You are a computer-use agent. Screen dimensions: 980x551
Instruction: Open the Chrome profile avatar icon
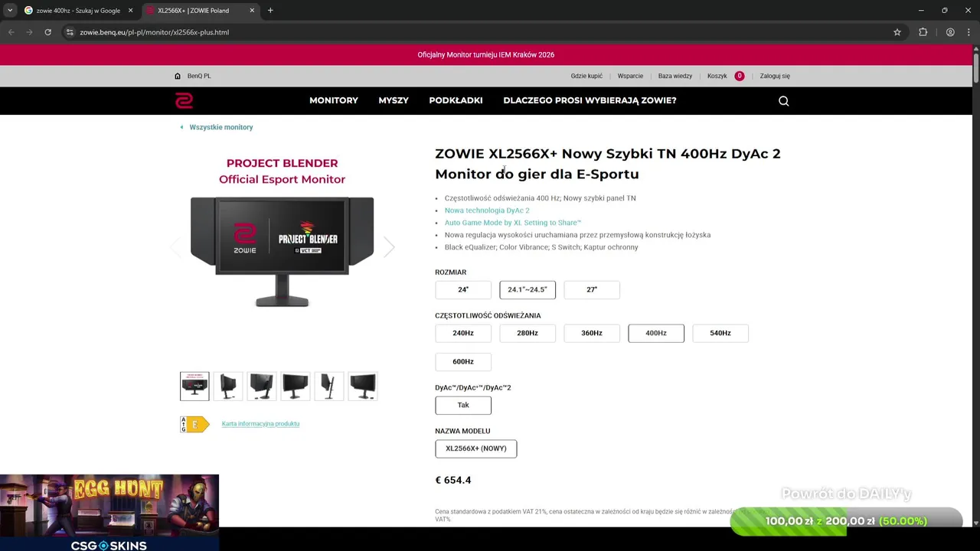950,32
